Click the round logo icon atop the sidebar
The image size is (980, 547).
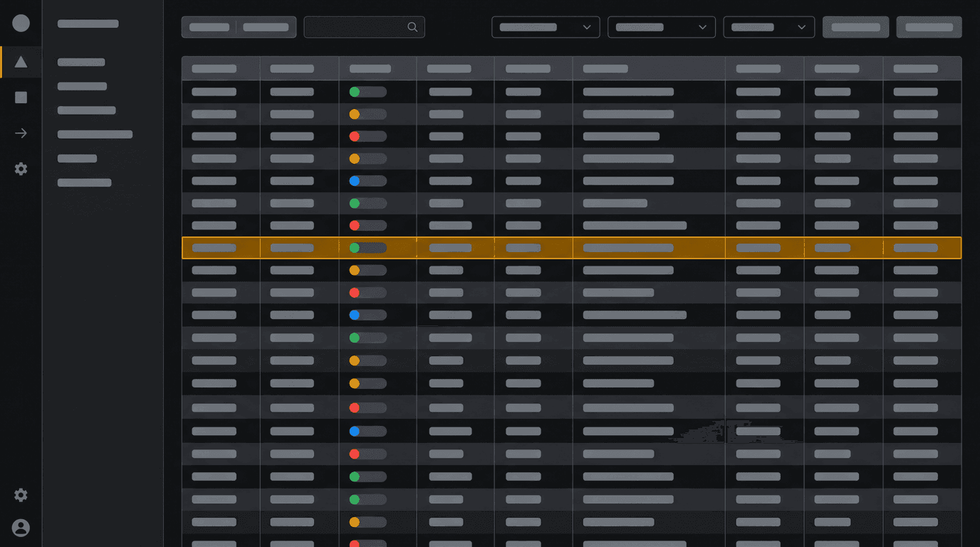tap(21, 23)
